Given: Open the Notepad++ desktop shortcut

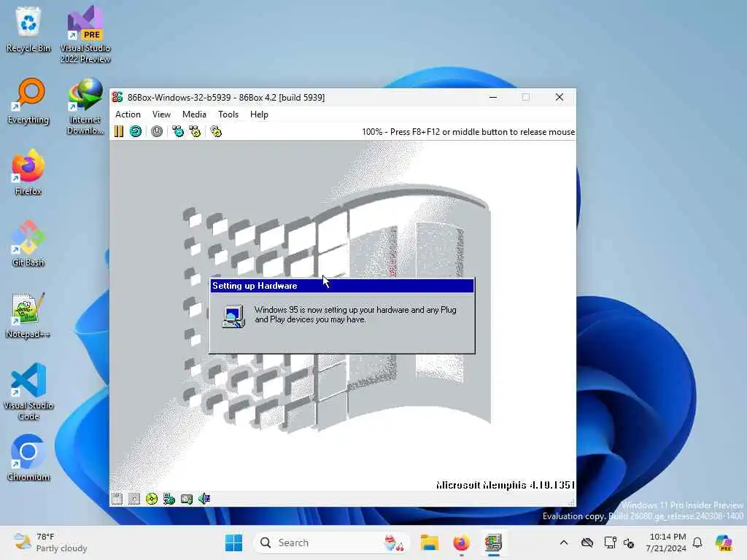Looking at the screenshot, I should point(28,315).
